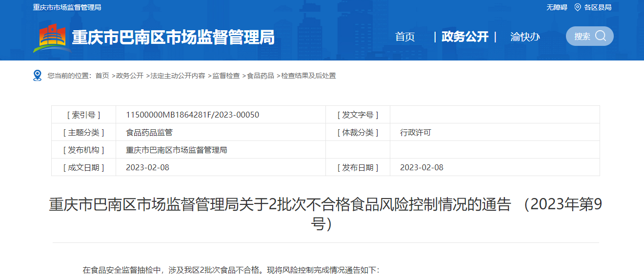Click the bureau logo emblem in header

click(52, 38)
